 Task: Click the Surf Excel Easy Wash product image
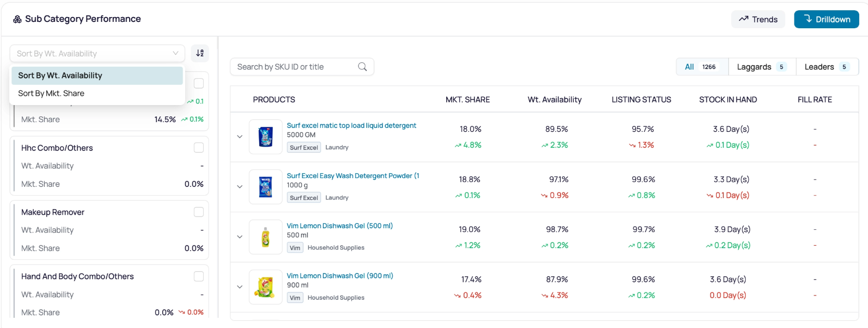265,187
